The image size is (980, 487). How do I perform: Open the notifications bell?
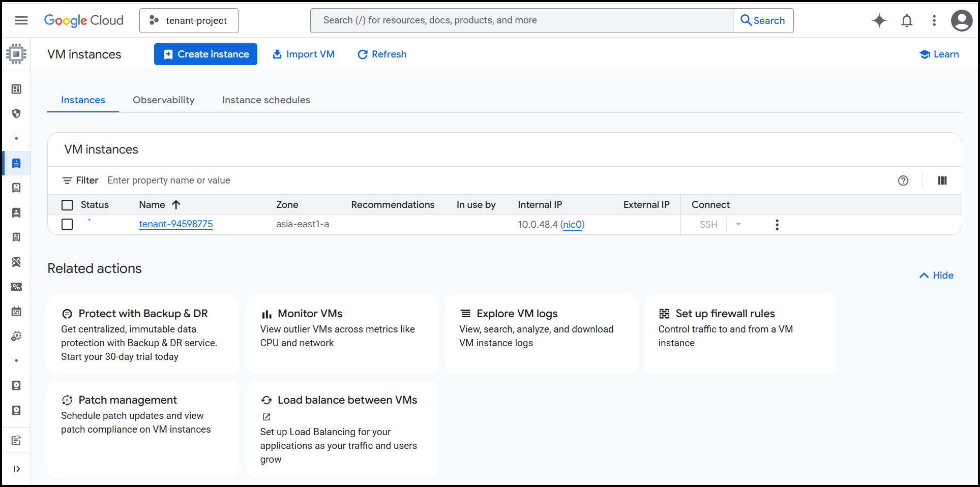click(906, 20)
